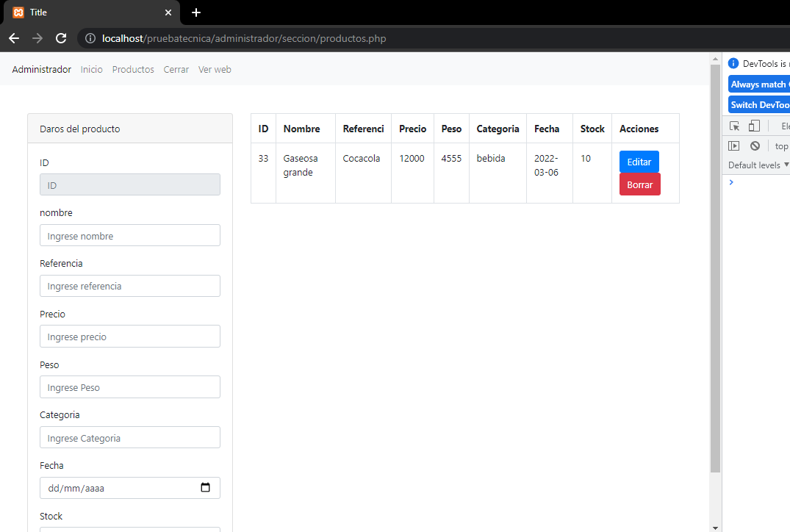
Task: Open the Productos menu item
Action: tap(133, 69)
